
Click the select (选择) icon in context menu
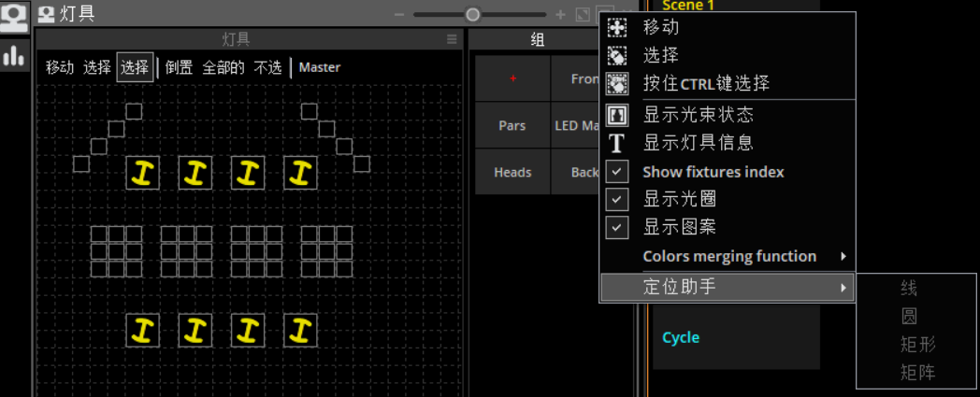click(617, 56)
